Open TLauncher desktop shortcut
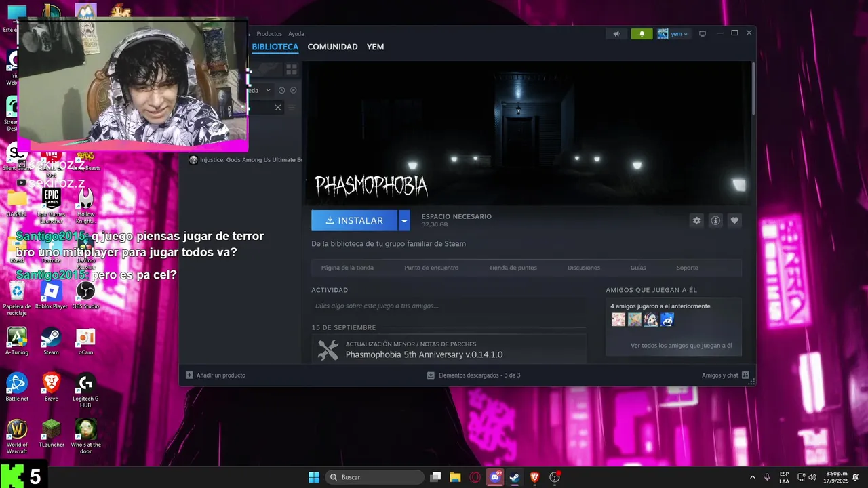Screen dimensions: 868x488 [x=52, y=434]
